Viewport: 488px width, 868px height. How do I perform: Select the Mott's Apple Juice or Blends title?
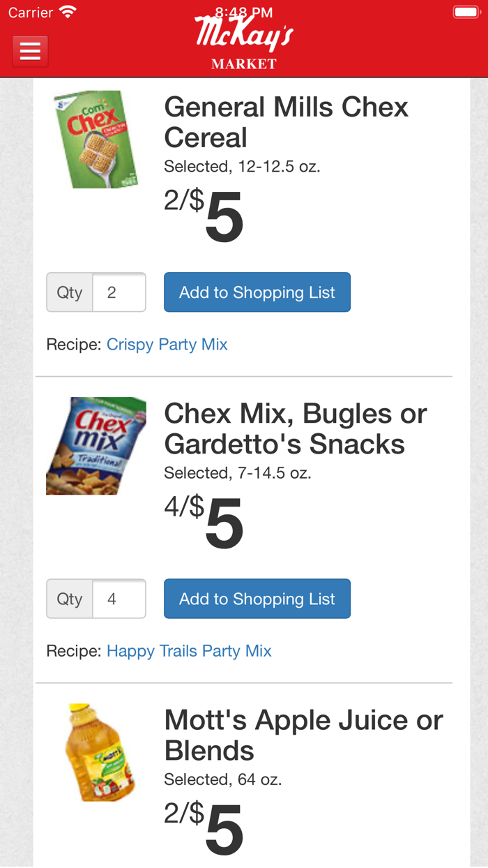[x=303, y=735]
